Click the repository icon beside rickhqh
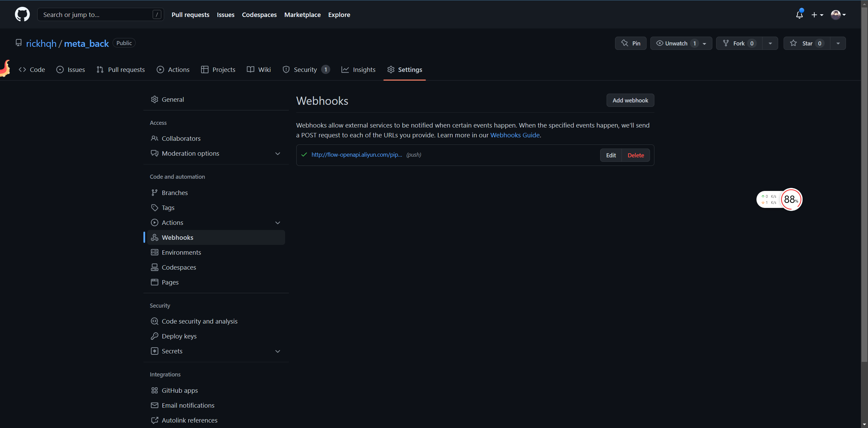The width and height of the screenshot is (868, 428). coord(19,43)
